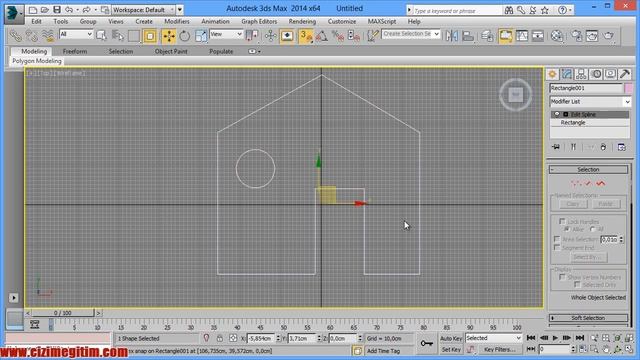Toggle Angle Snap
The height and width of the screenshot is (360, 640).
[x=322, y=36]
